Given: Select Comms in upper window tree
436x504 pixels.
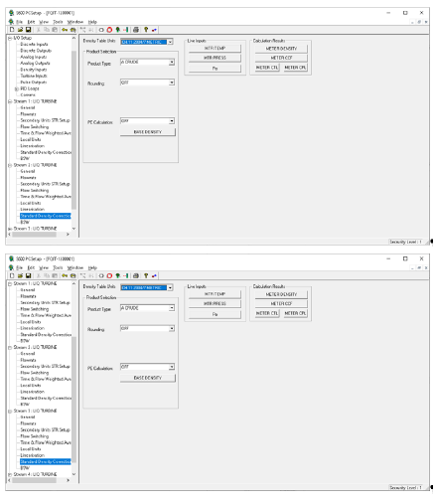Looking at the screenshot, I should [x=28, y=95].
